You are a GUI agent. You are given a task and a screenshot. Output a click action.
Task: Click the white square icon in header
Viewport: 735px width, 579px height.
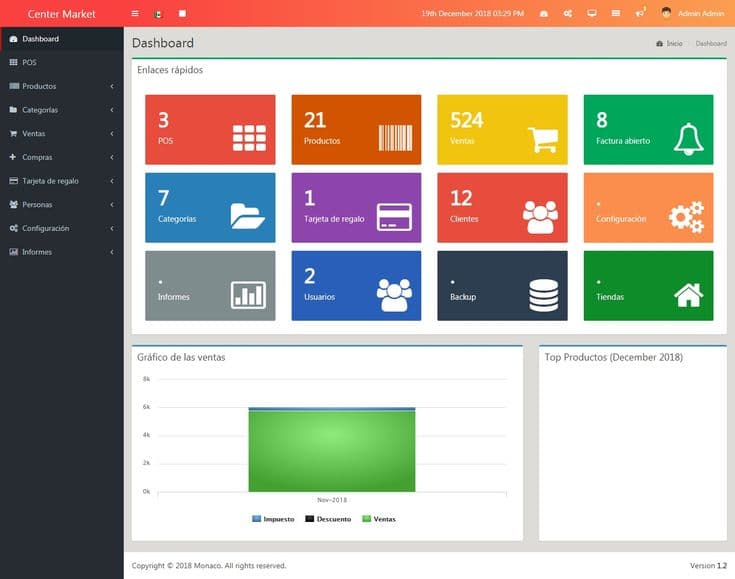[x=182, y=14]
